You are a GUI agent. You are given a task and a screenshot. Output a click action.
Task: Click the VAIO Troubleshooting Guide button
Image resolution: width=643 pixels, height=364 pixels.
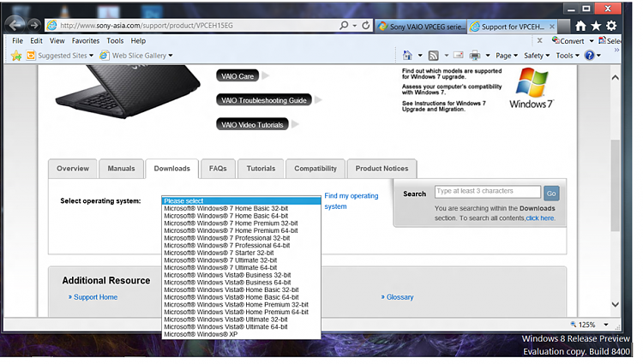264,100
